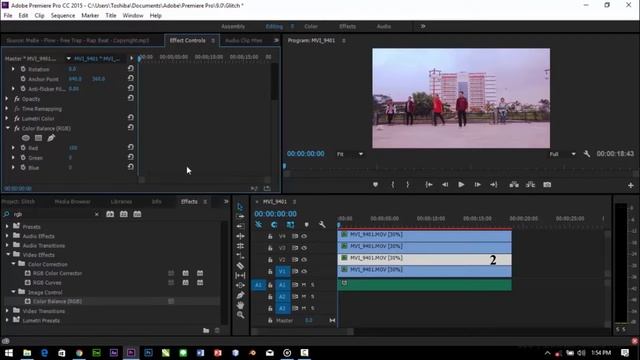Collapse the Color Balance (RGB) effect
640x360 pixels.
[7, 128]
